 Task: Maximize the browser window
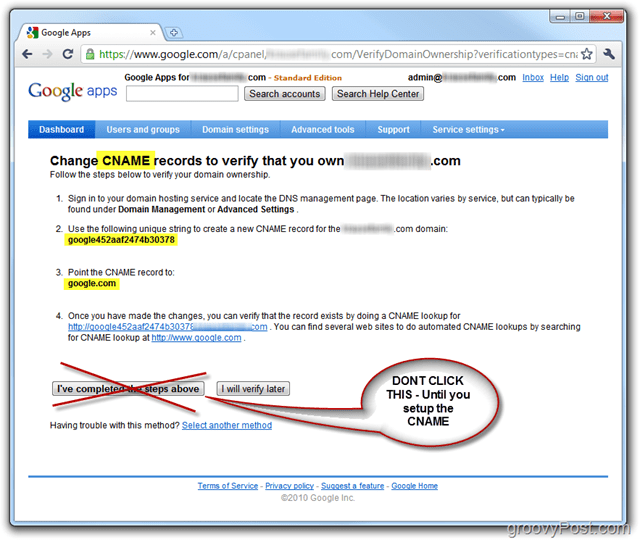click(579, 16)
